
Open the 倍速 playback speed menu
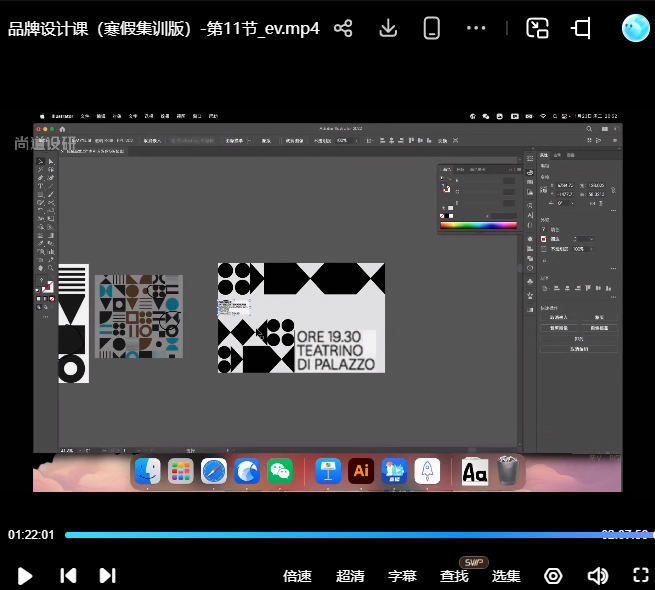[297, 576]
